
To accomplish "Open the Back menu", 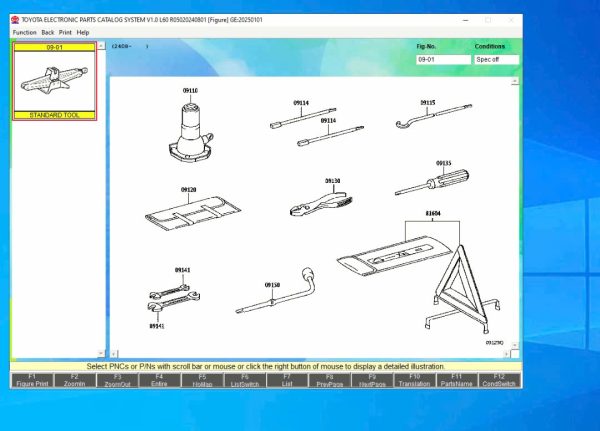I will pos(48,33).
